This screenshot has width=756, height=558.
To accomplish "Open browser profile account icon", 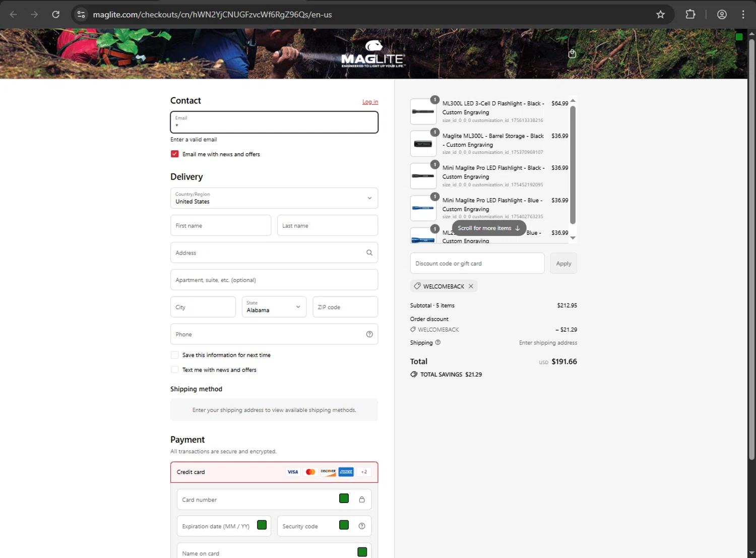I will (722, 15).
